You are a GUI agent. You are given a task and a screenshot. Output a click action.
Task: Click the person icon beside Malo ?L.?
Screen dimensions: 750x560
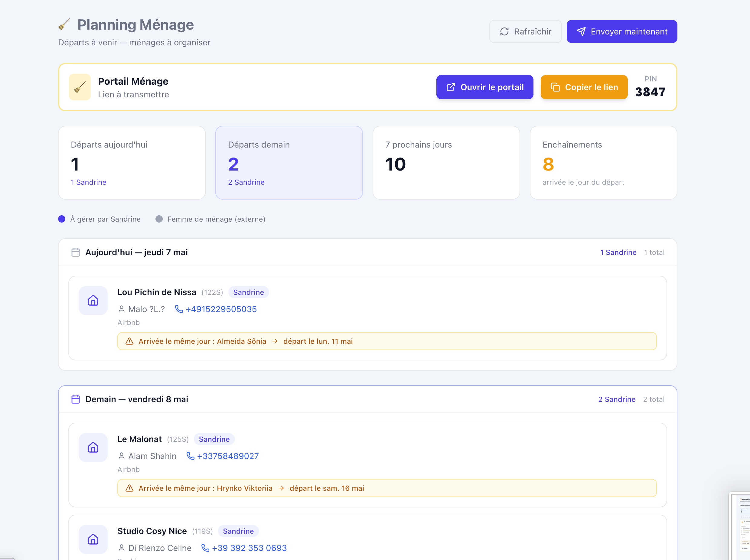121,309
